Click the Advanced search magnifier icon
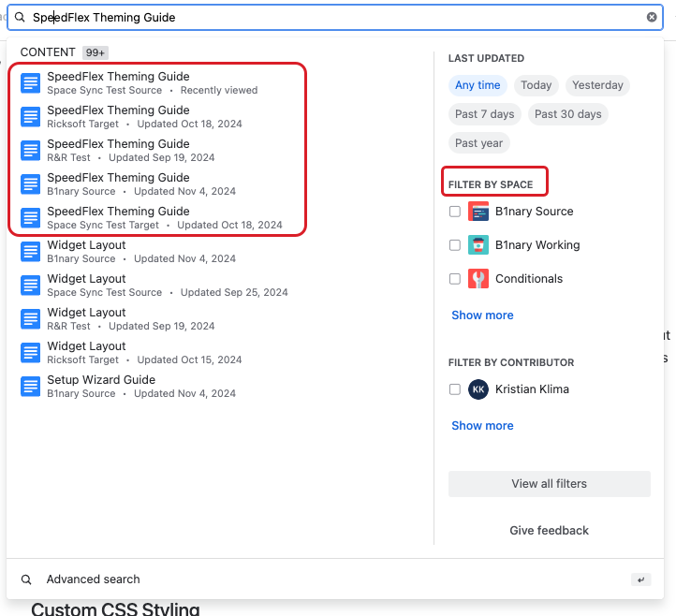Screen dimensions: 676x616 click(x=26, y=579)
